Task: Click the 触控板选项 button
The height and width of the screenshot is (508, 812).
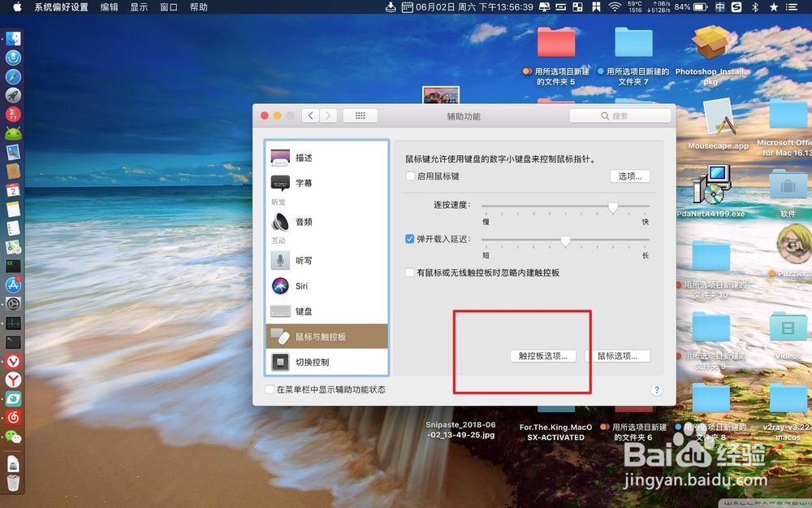Action: click(x=543, y=356)
